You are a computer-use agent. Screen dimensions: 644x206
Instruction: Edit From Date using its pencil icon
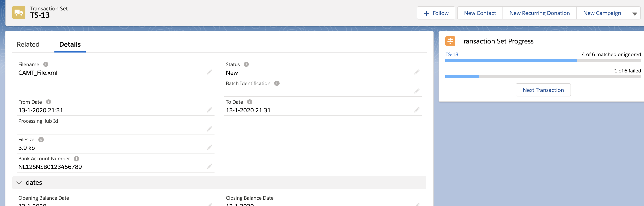[x=210, y=109]
